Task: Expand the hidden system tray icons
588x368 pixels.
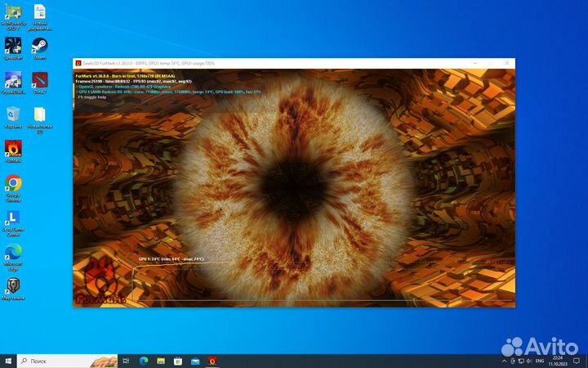Action: tap(503, 360)
